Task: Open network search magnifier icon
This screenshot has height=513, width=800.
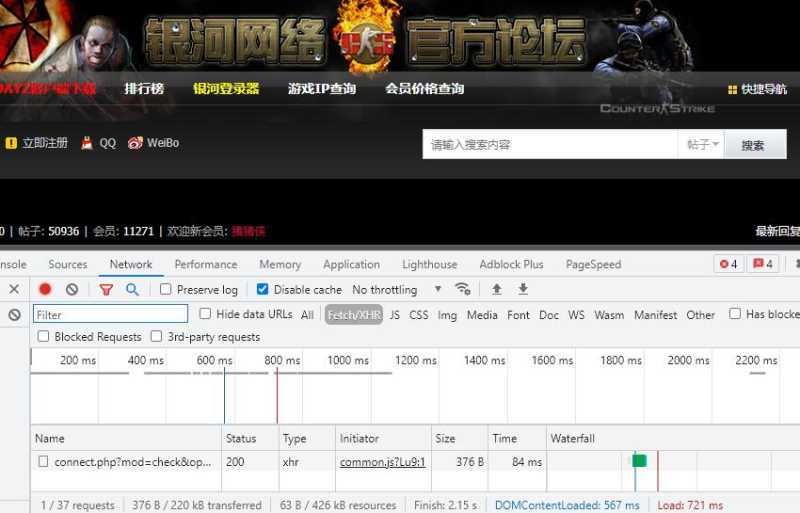Action: 132,289
